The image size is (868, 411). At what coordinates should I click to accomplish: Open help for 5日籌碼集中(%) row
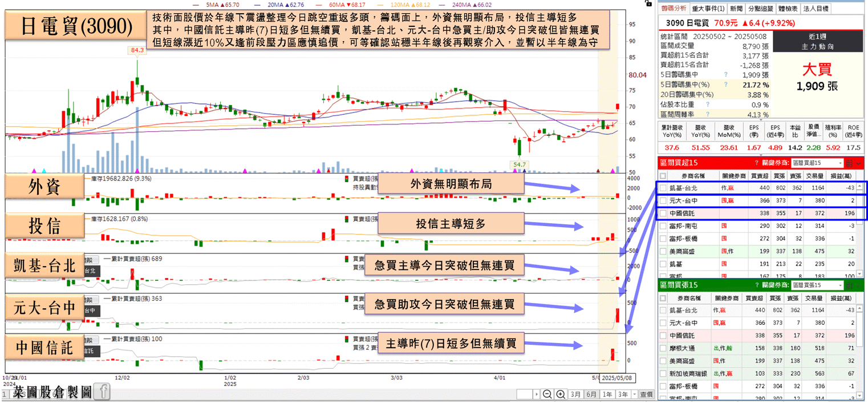pos(726,84)
